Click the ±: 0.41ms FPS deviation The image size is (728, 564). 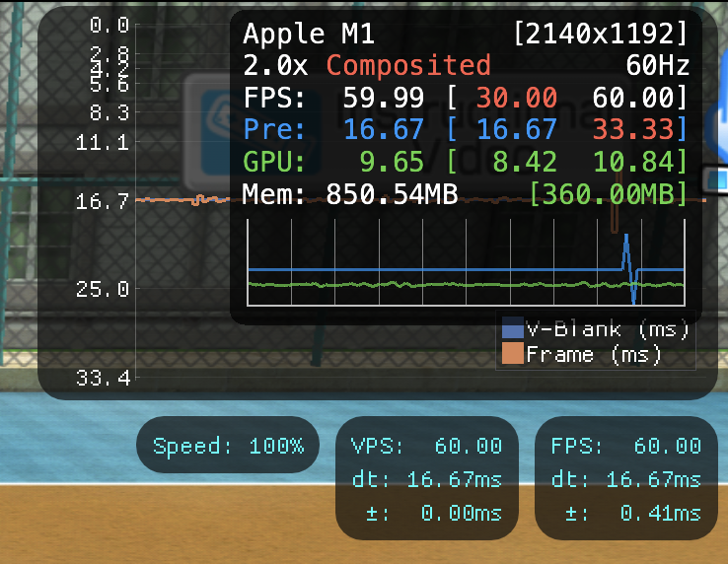[633, 514]
